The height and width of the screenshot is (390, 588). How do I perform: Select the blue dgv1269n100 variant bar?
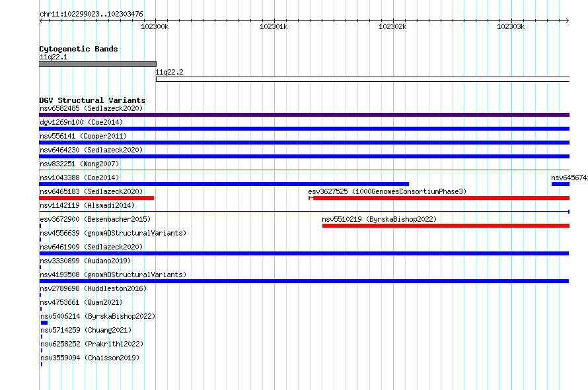point(304,129)
